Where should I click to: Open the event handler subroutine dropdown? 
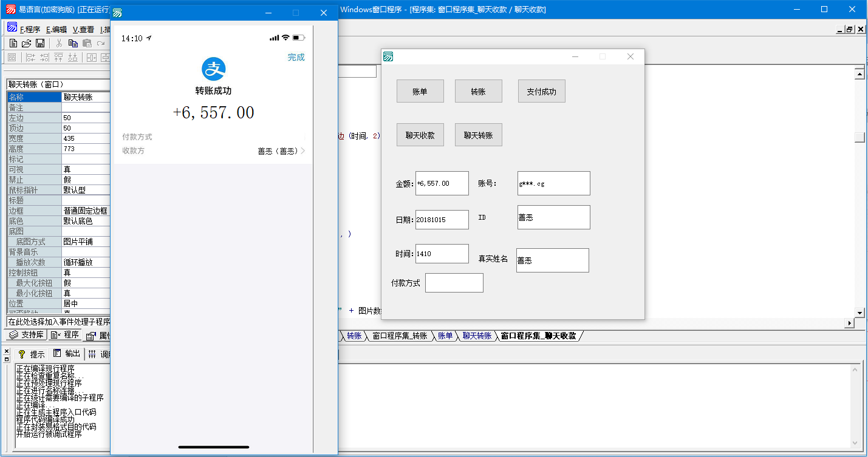click(x=58, y=322)
